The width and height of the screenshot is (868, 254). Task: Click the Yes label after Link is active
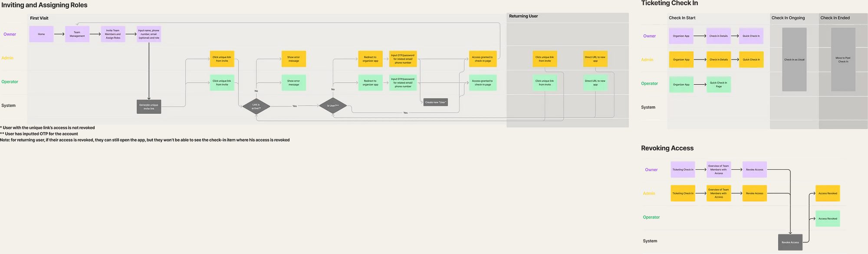click(x=294, y=106)
